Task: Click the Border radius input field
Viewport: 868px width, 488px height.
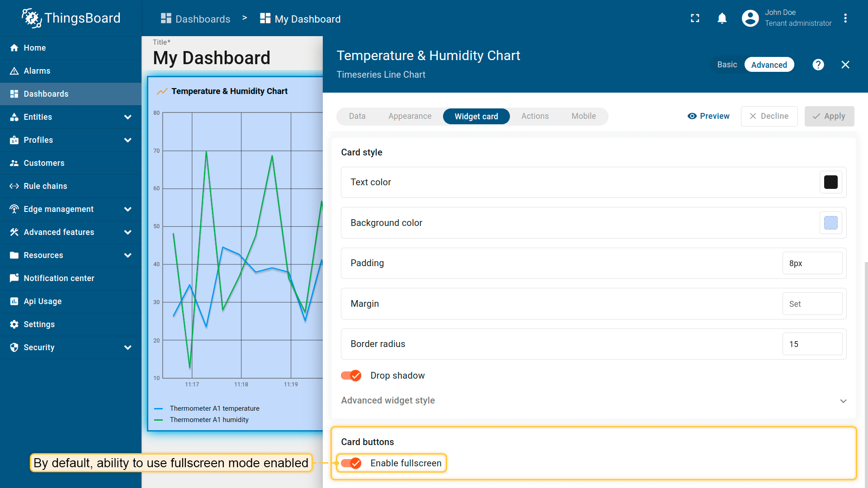Action: pos(812,344)
